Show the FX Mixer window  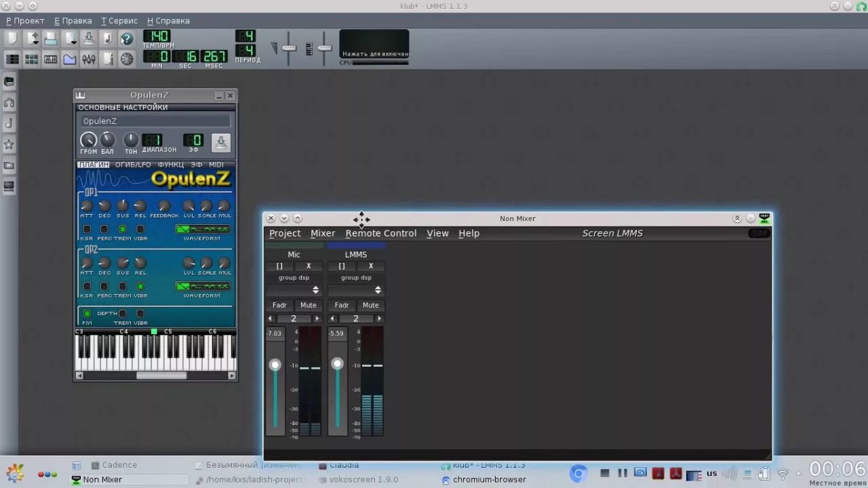(89, 59)
